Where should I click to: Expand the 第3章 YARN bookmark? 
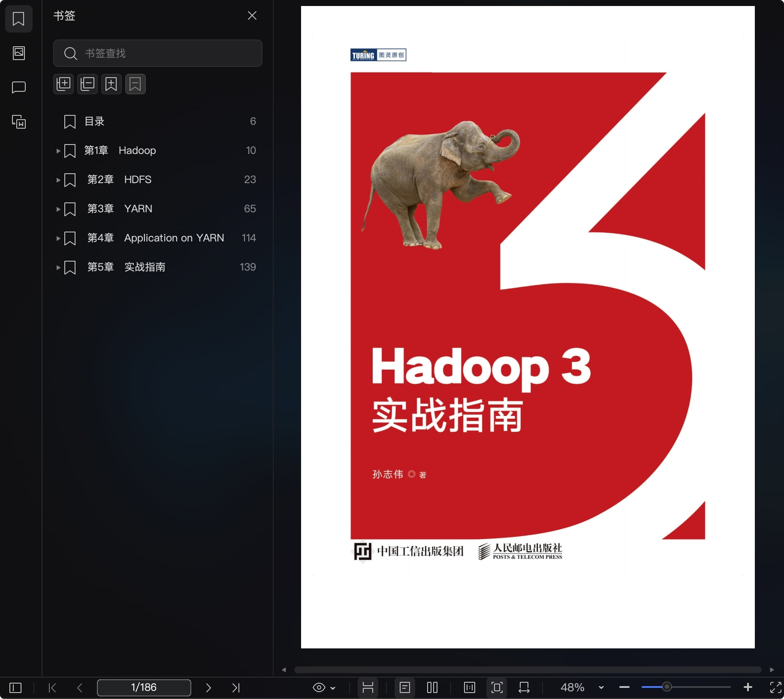pos(58,209)
